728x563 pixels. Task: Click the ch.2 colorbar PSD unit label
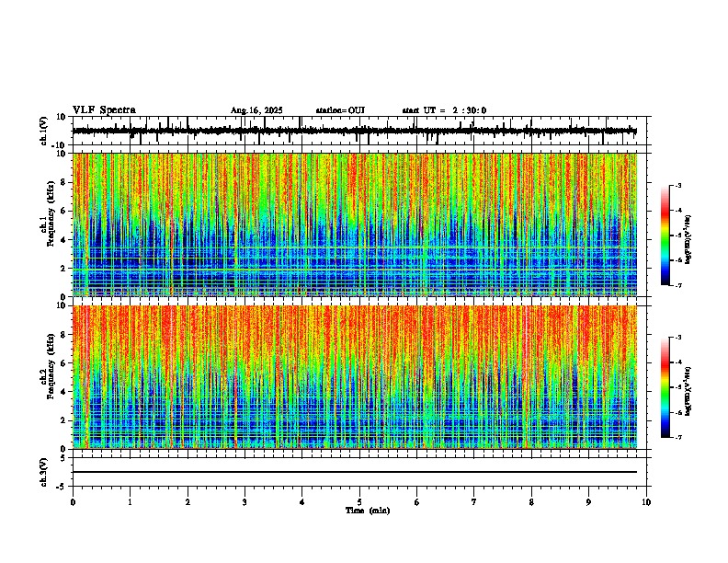688,391
